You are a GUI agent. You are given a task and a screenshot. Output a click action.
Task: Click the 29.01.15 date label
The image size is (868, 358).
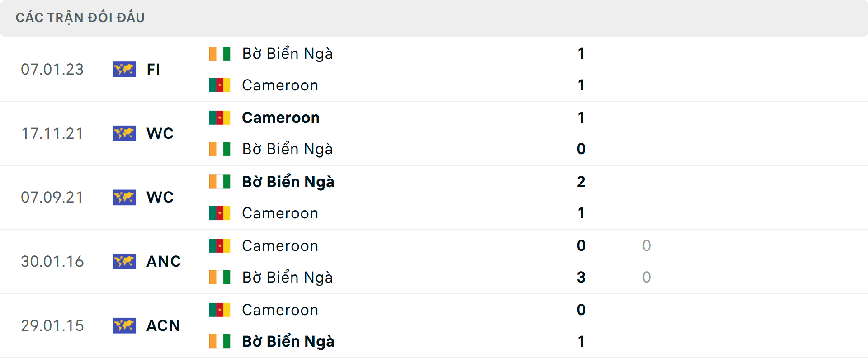(x=52, y=325)
